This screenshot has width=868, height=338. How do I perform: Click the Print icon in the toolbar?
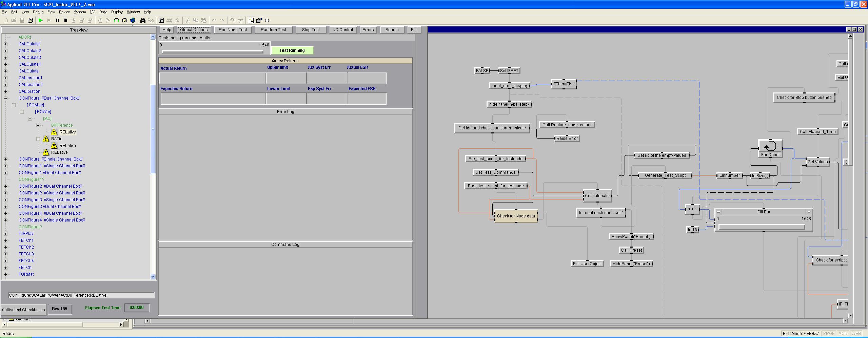coord(30,20)
